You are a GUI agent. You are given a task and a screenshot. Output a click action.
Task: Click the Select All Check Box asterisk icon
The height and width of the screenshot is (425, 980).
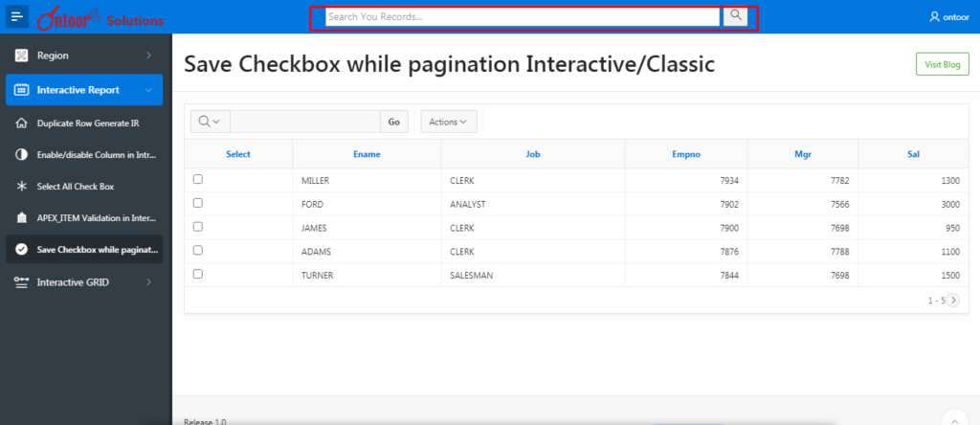coord(21,186)
